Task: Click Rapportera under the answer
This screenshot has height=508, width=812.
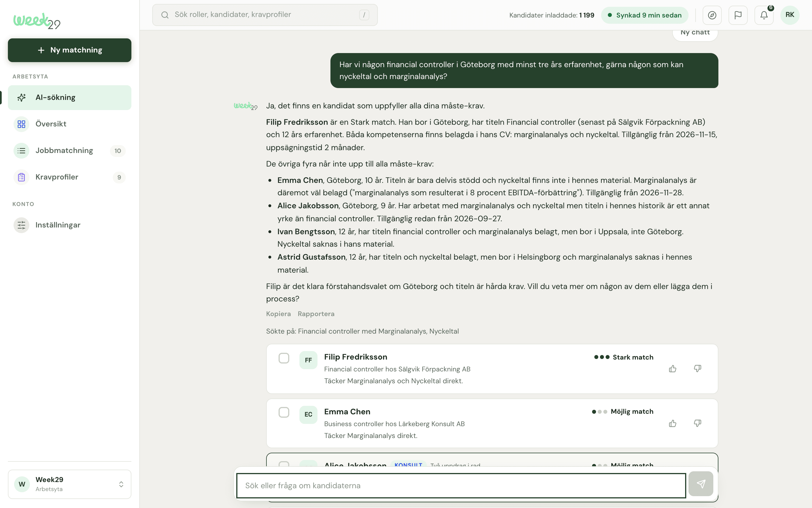Action: (316, 314)
